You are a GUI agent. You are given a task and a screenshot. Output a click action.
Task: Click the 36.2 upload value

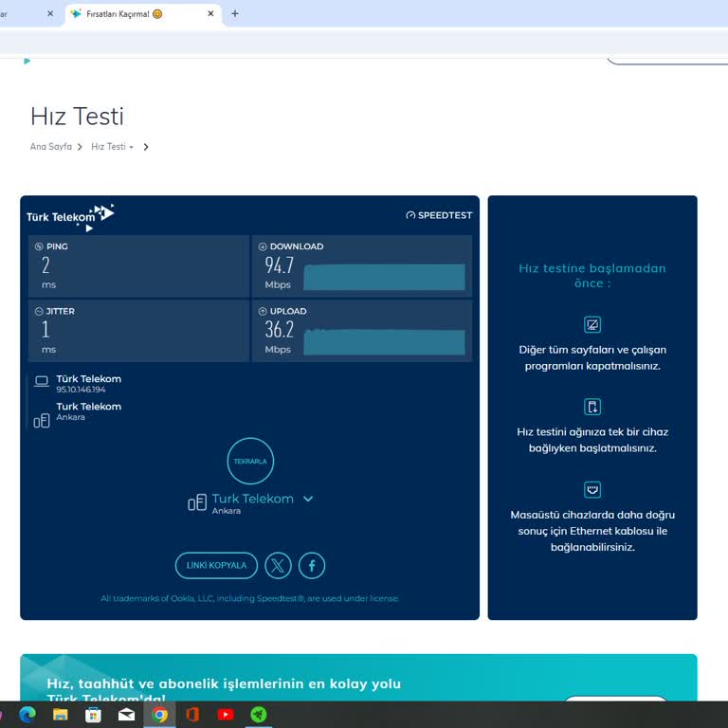tap(279, 330)
